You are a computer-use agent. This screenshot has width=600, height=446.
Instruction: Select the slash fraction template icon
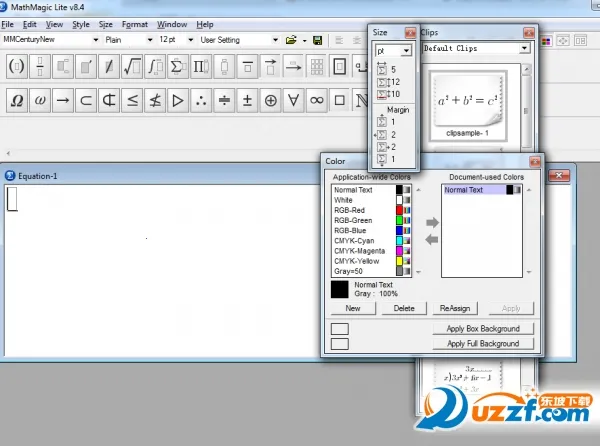109,67
